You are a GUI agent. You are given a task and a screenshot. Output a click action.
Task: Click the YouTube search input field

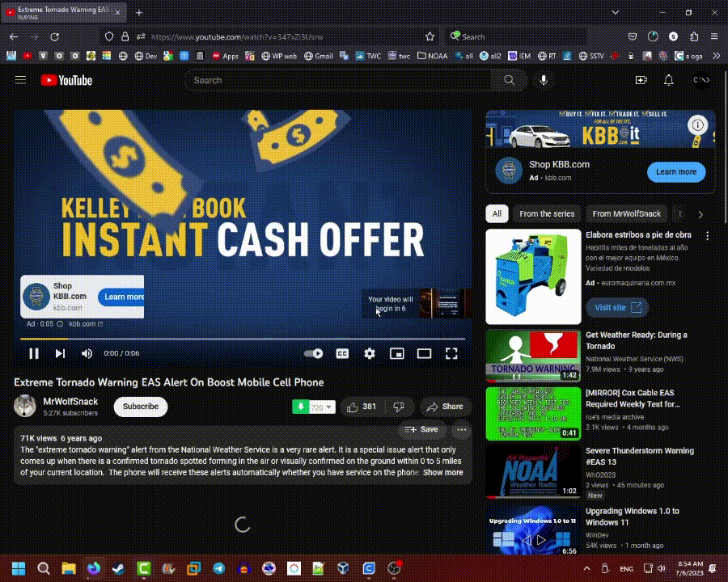tap(338, 80)
